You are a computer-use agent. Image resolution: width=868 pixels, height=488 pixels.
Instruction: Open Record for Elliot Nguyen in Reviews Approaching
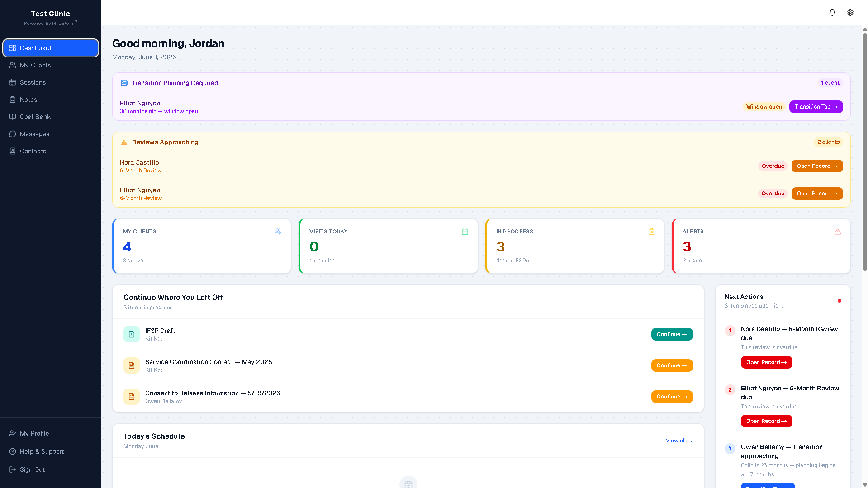click(x=817, y=194)
